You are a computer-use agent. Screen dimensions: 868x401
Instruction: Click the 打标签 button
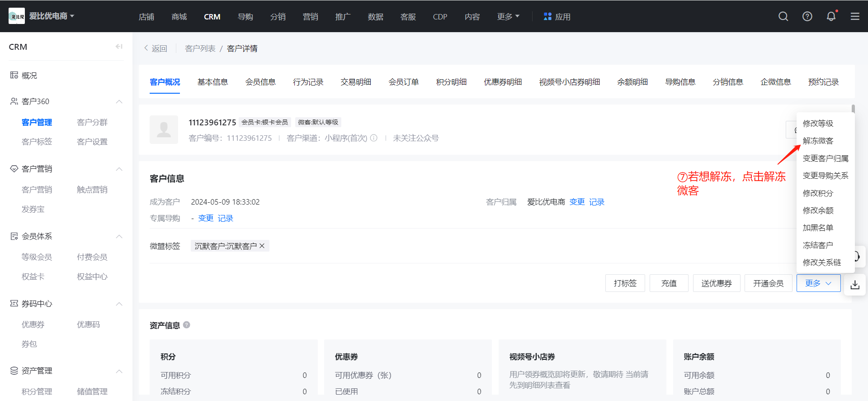pyautogui.click(x=625, y=283)
